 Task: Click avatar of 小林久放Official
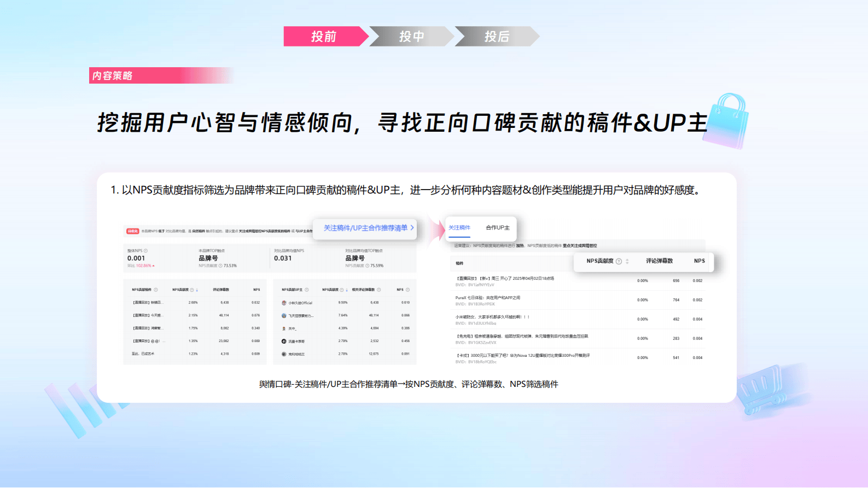[284, 303]
